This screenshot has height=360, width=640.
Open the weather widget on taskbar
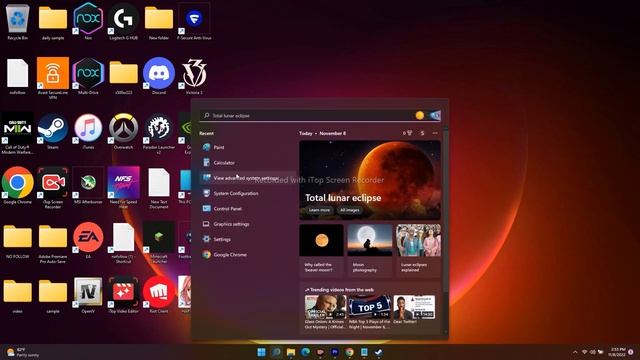[x=23, y=352]
